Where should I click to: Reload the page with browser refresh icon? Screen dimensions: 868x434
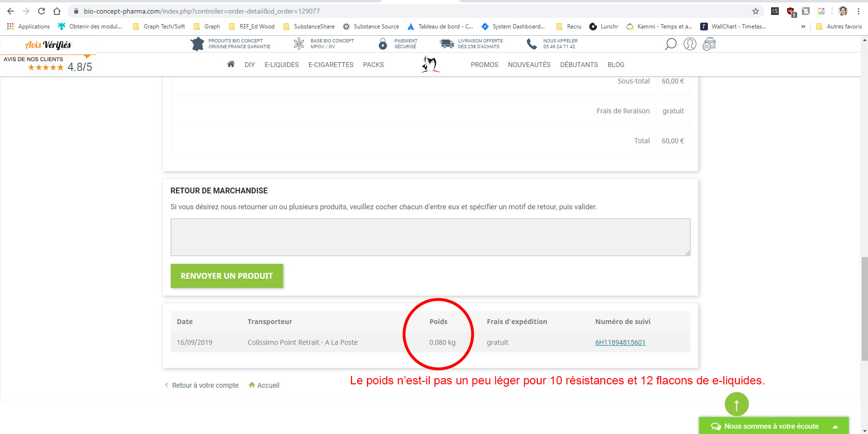[x=41, y=11]
